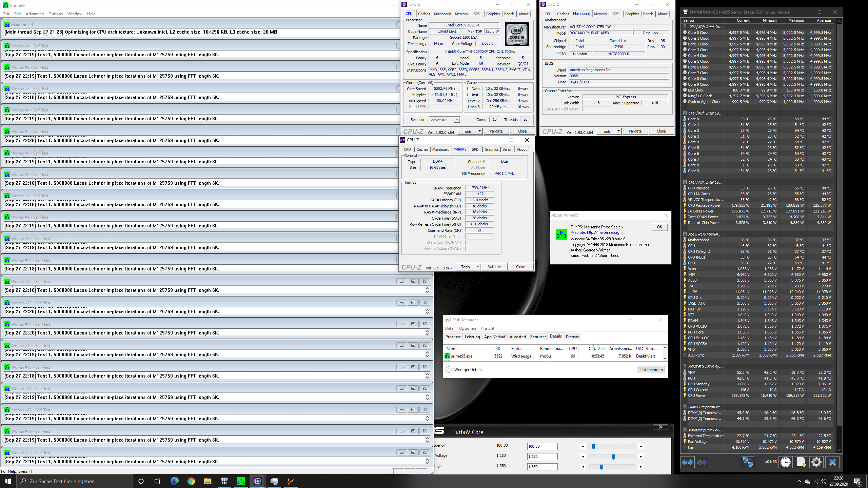The image size is (868, 488).
Task: Click the prime95.exe process icon in Task Manager
Action: (447, 356)
